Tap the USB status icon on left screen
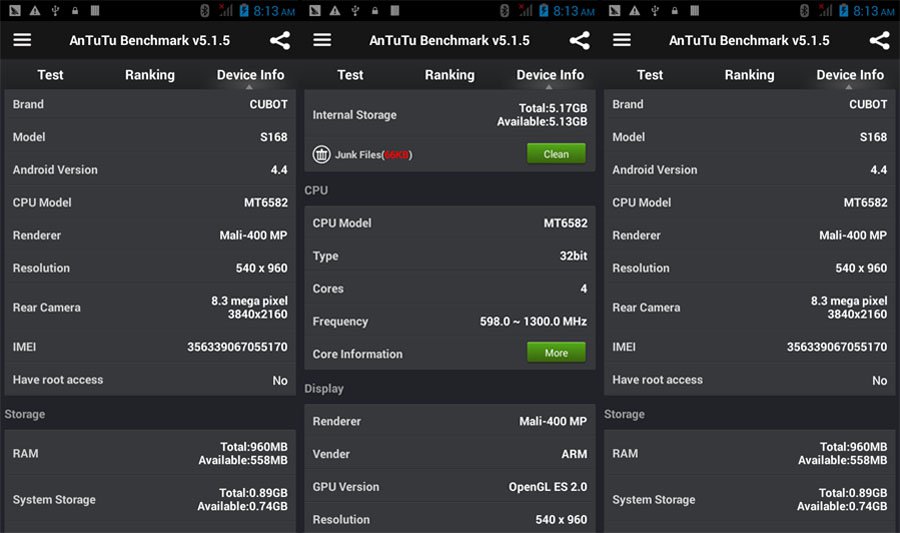 pos(55,10)
